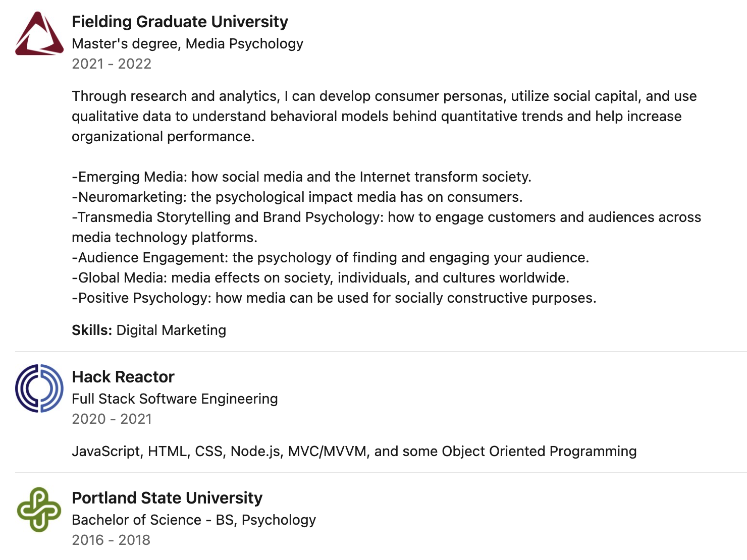Open the Hack Reactor school name link
This screenshot has height=560, width=747.
[123, 377]
